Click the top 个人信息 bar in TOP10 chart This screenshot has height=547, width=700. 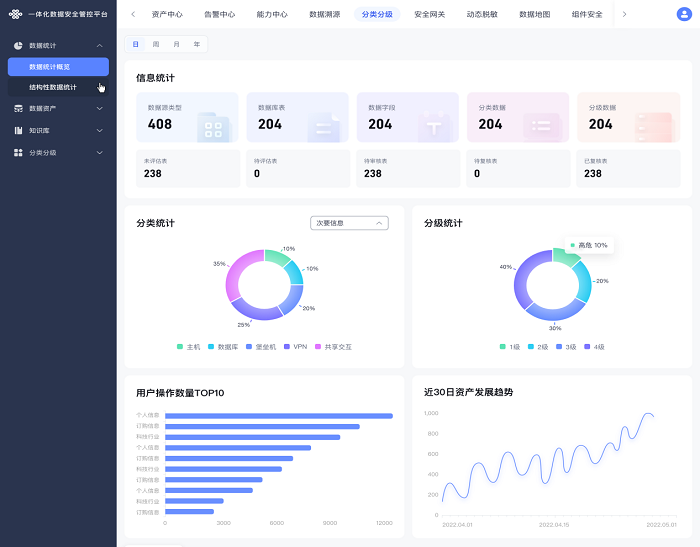tap(279, 416)
